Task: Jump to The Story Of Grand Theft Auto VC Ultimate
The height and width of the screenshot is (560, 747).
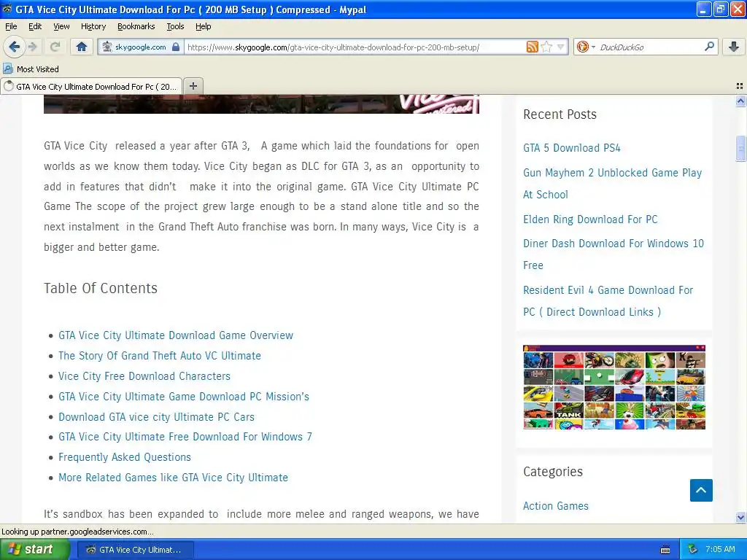Action: [x=160, y=356]
